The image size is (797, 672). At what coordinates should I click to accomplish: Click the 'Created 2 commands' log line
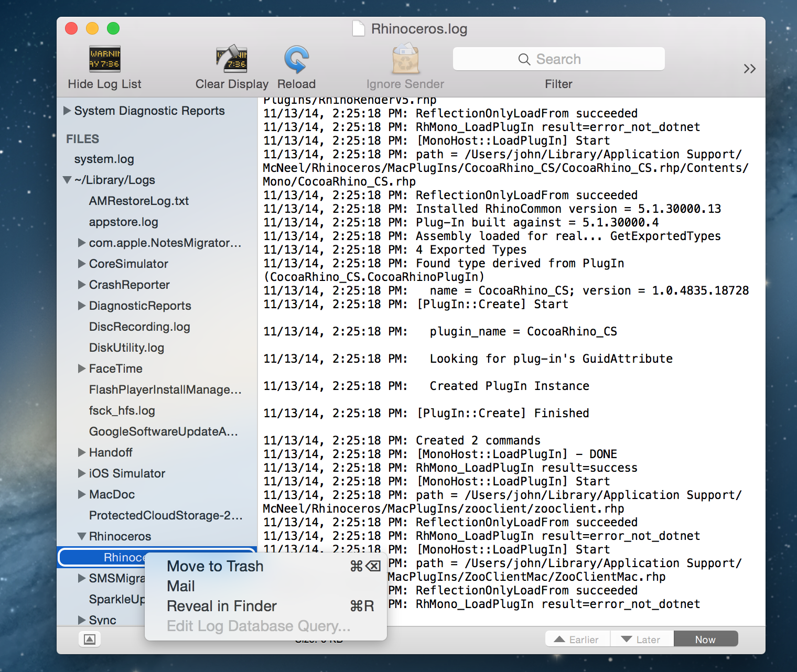402,440
